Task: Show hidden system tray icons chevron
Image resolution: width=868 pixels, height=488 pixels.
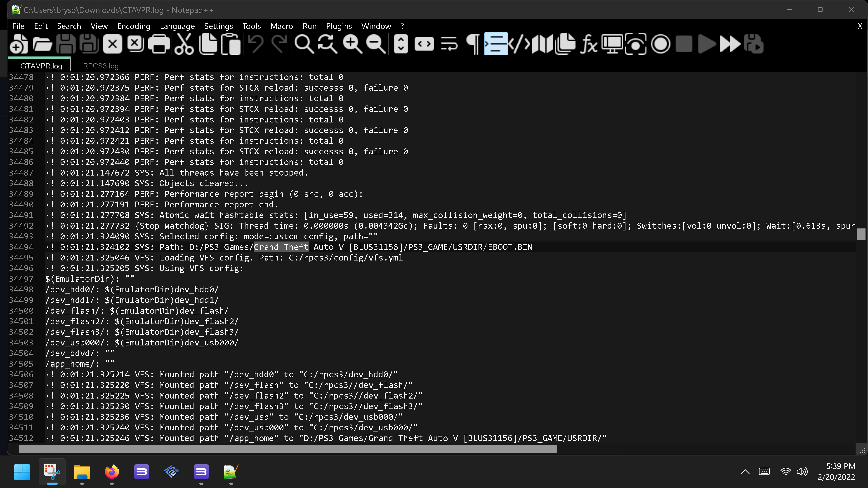Action: [745, 472]
